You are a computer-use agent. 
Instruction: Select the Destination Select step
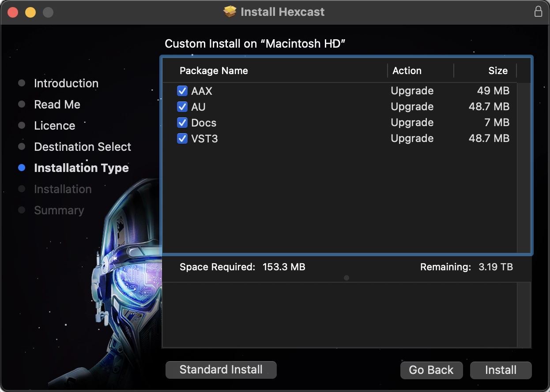tap(83, 147)
